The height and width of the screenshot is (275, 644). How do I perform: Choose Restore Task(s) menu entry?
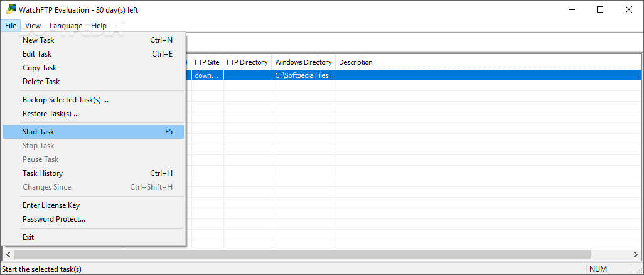[x=94, y=114]
